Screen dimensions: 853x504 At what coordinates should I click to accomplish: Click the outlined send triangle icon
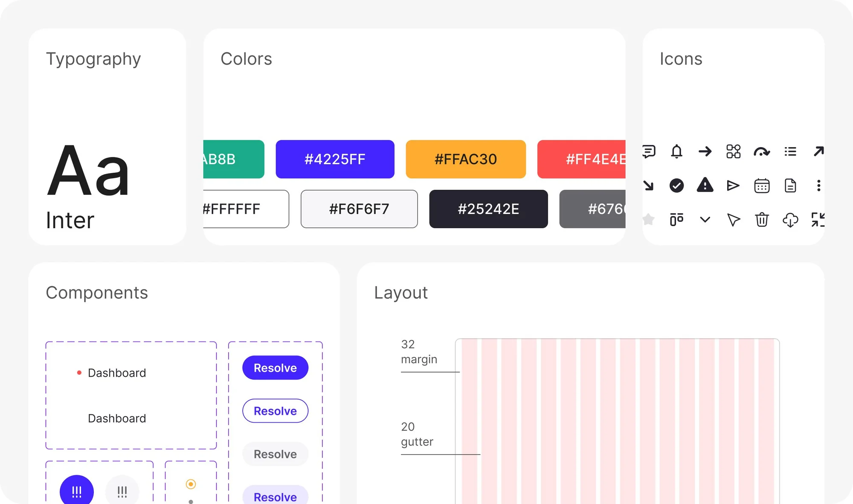(733, 185)
